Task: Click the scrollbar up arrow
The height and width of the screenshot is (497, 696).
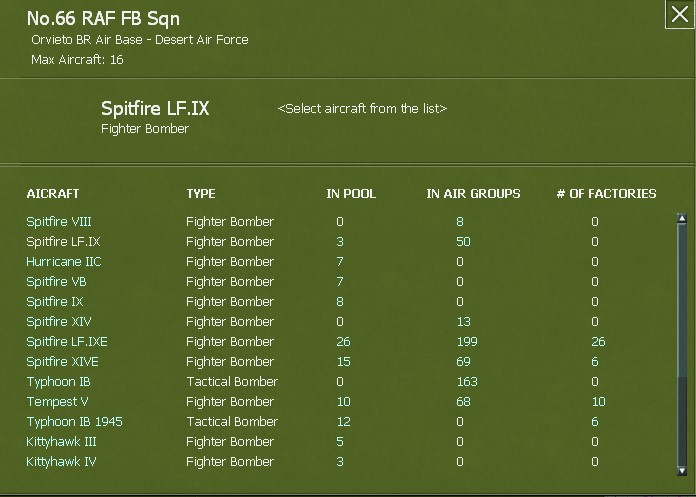Action: tap(682, 219)
